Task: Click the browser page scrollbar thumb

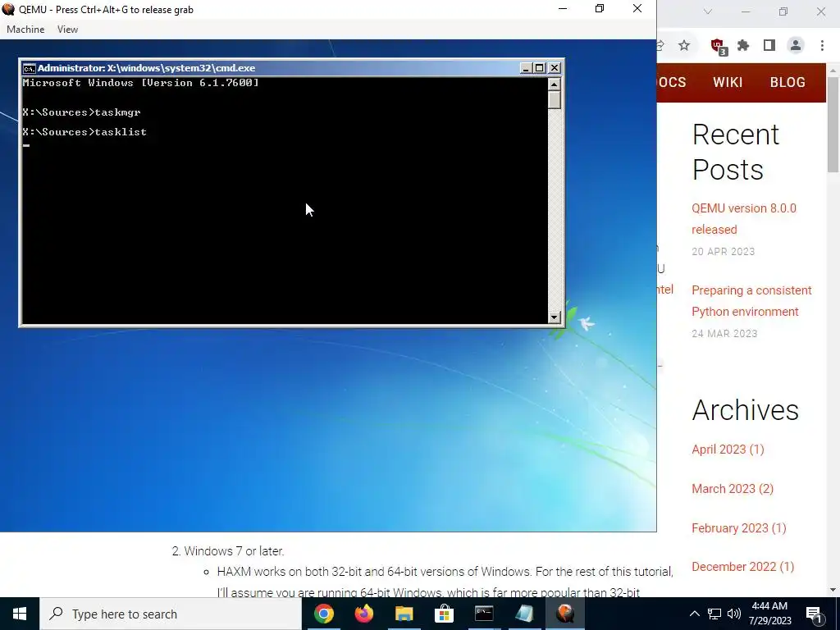Action: [x=833, y=125]
